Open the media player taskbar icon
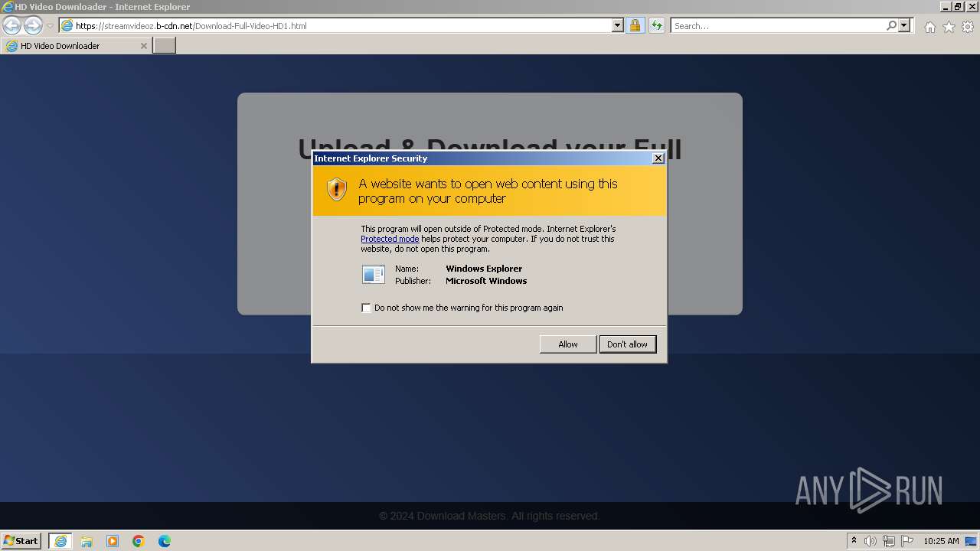Image resolution: width=980 pixels, height=551 pixels. point(113,541)
